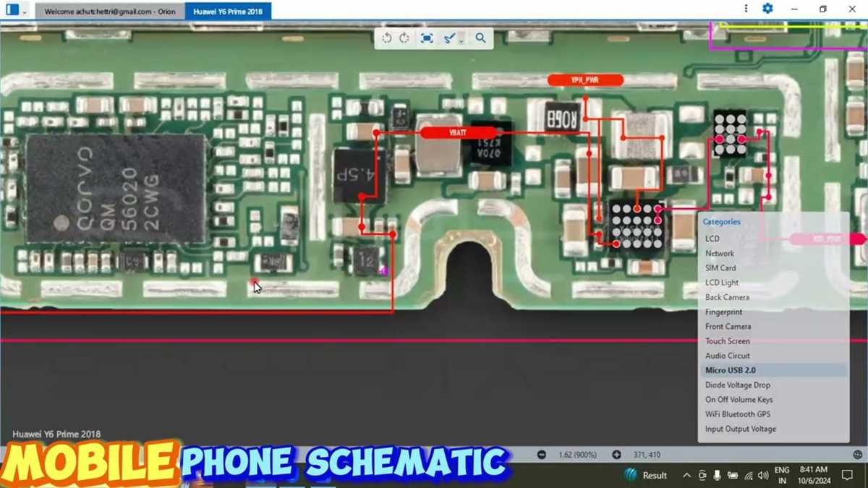
Task: Click the Result taskbar app
Action: [646, 475]
